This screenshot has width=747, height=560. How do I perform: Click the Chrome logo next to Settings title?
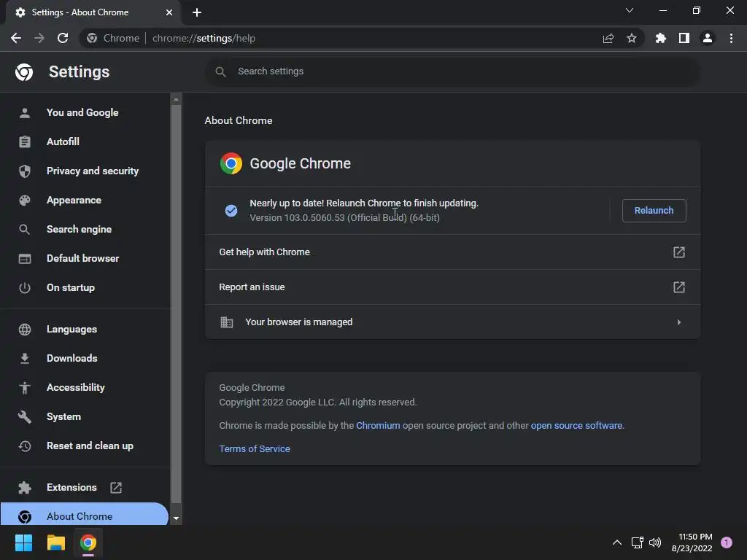24,72
